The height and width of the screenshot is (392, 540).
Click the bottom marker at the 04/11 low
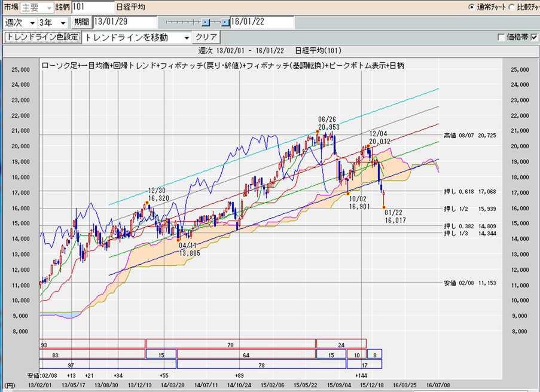click(178, 240)
